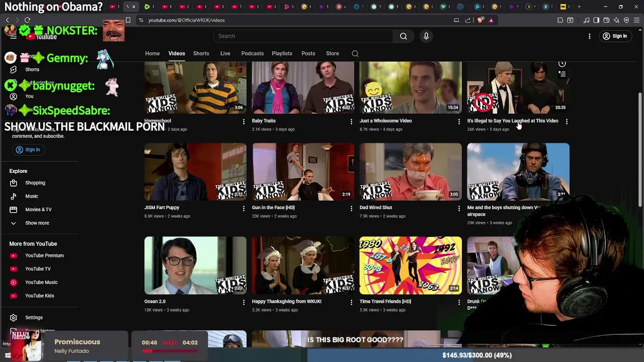Click Sign in button in left sidebar

[x=28, y=150]
